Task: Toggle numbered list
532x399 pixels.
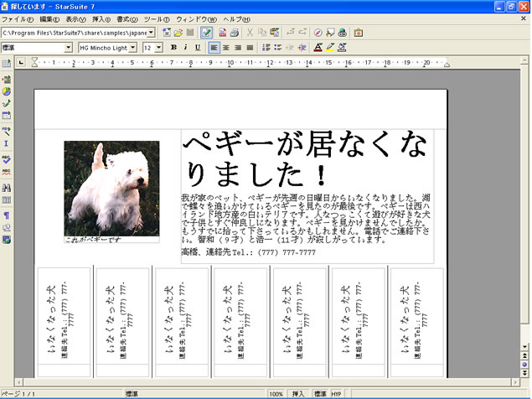Action: (266, 48)
